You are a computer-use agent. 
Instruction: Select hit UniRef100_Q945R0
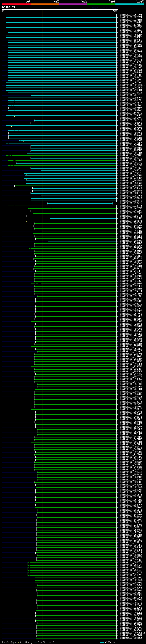[x=131, y=37]
